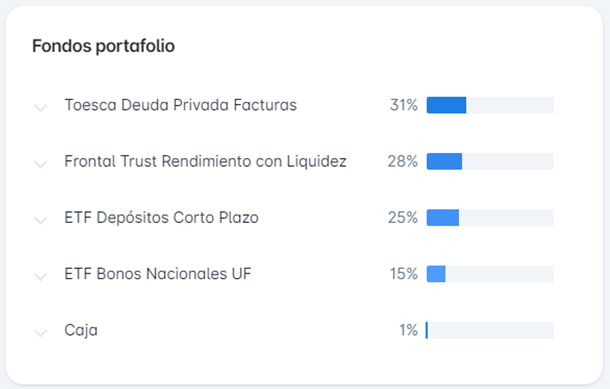Select the Toesca Deuda Privada Facturas label
610x389 pixels.
[x=181, y=105]
